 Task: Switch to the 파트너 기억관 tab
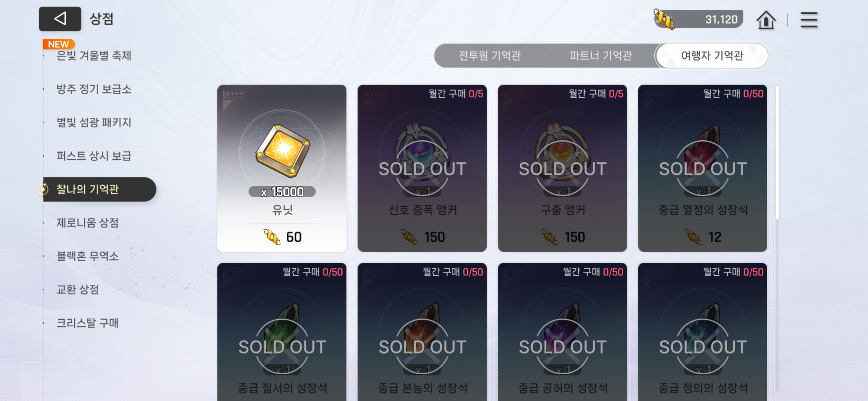pyautogui.click(x=601, y=56)
